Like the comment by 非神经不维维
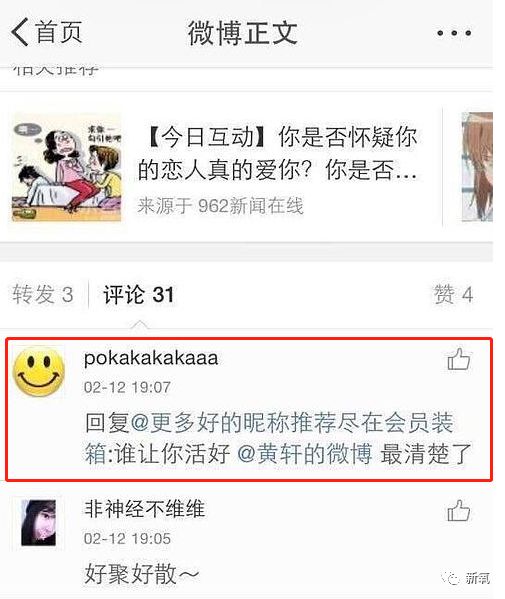Viewport: 505px width, 599px height. tap(458, 510)
